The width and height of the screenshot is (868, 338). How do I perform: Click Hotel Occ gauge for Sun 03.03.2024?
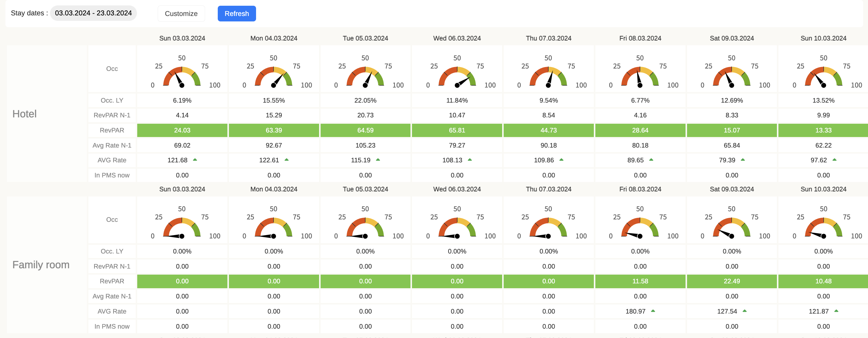coord(182,76)
